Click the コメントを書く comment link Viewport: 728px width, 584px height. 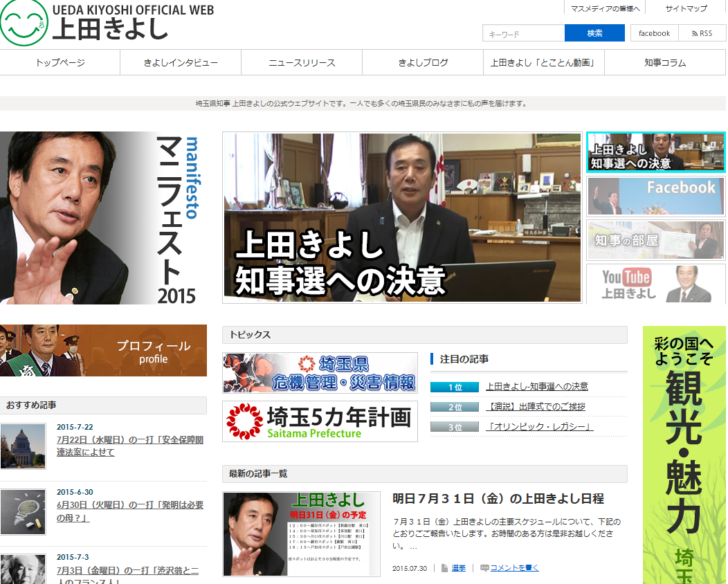[x=514, y=568]
